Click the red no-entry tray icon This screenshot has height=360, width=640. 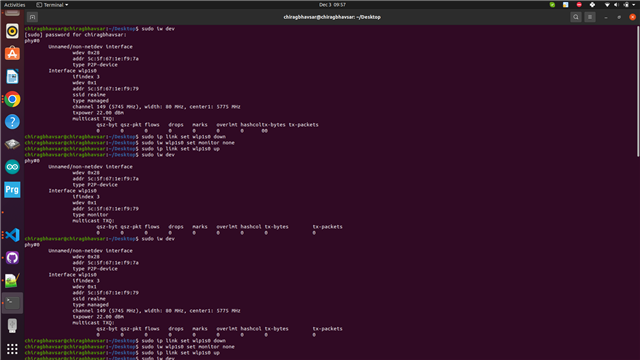[579, 5]
